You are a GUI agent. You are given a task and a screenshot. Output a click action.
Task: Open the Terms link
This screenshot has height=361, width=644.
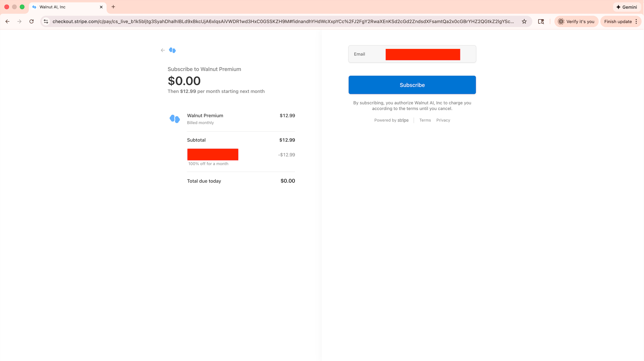coord(425,120)
